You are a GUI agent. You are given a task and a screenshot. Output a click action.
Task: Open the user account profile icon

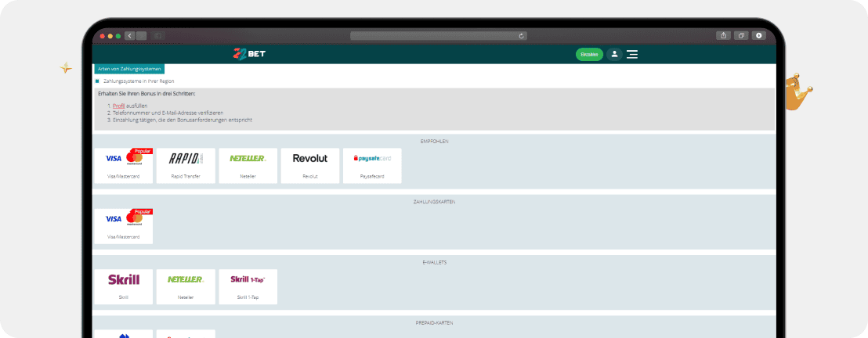(x=614, y=54)
